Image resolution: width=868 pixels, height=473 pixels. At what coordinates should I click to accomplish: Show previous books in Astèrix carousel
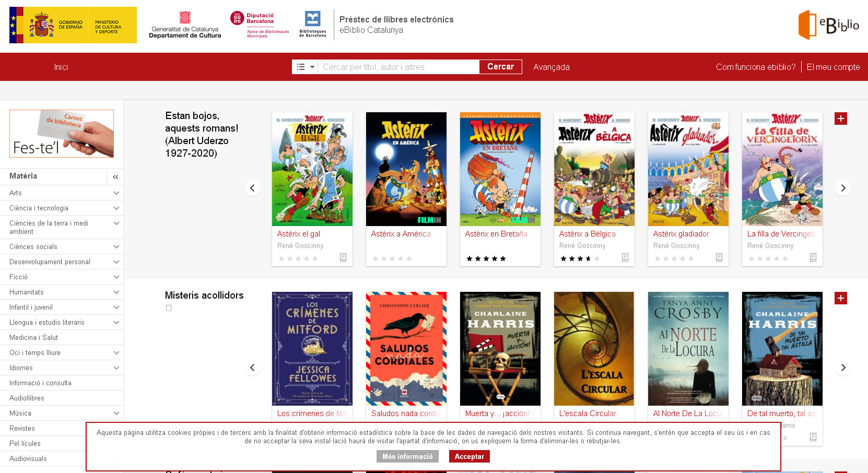[x=252, y=188]
